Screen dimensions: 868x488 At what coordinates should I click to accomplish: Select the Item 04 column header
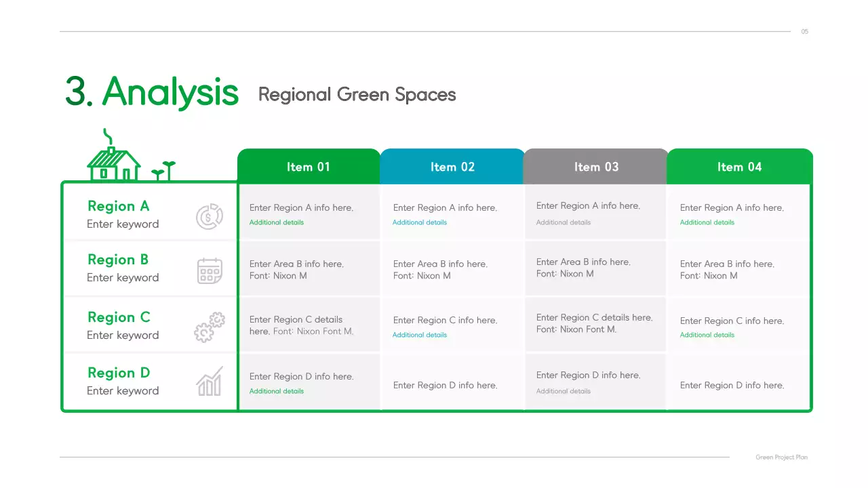[x=739, y=166]
